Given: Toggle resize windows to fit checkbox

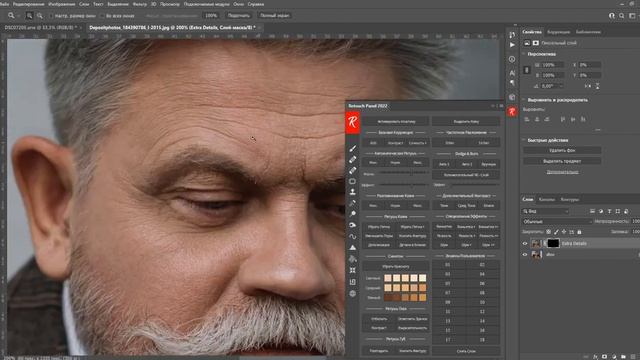Looking at the screenshot, I should (x=51, y=16).
